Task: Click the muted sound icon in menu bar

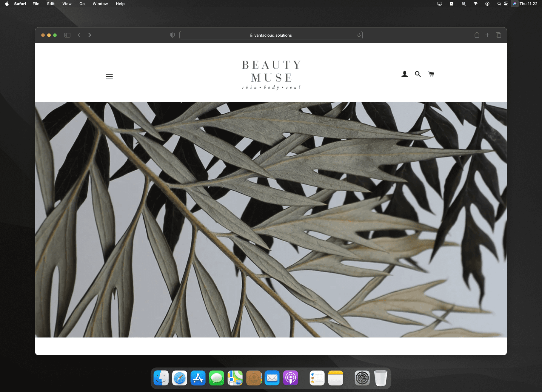Action: pos(464,4)
